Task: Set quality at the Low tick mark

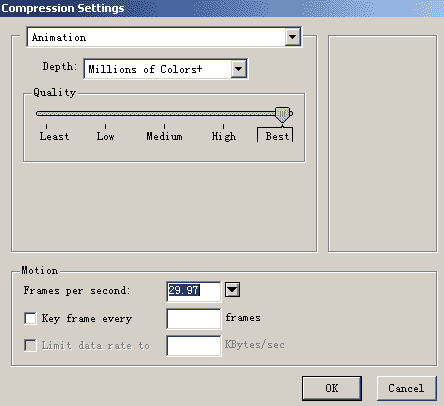Action: click(x=105, y=126)
